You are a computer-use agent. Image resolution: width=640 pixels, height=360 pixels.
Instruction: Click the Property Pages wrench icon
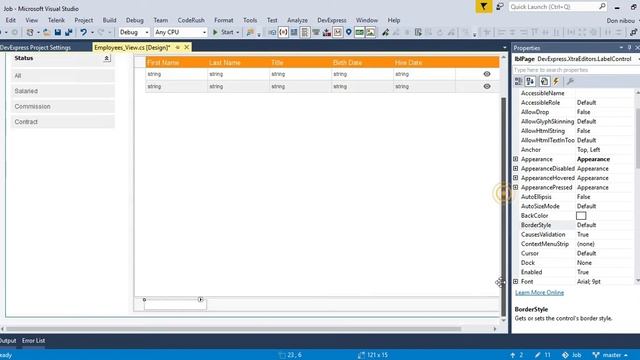point(570,82)
